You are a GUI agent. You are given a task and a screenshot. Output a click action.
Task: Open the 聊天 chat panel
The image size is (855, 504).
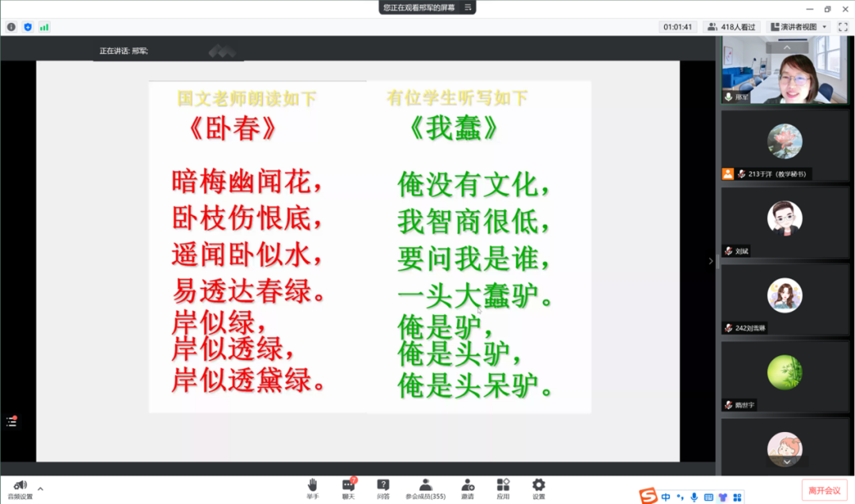(348, 488)
